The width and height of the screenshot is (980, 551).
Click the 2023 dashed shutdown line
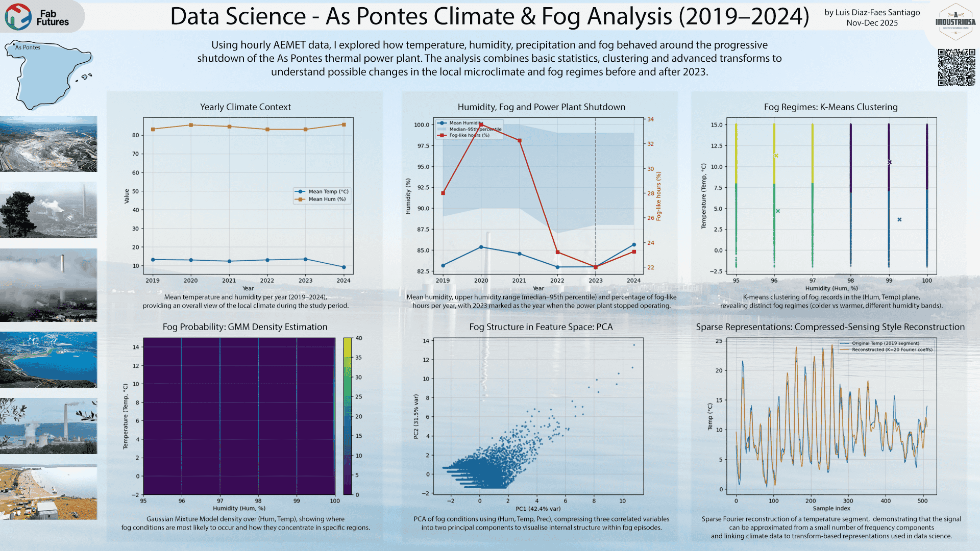point(596,194)
